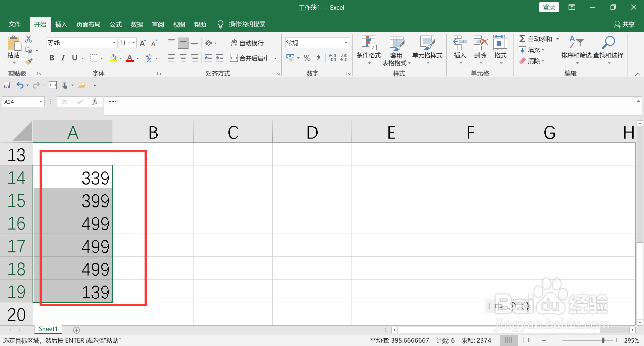
Task: Toggle 自动换行 wrap text
Action: tap(248, 43)
